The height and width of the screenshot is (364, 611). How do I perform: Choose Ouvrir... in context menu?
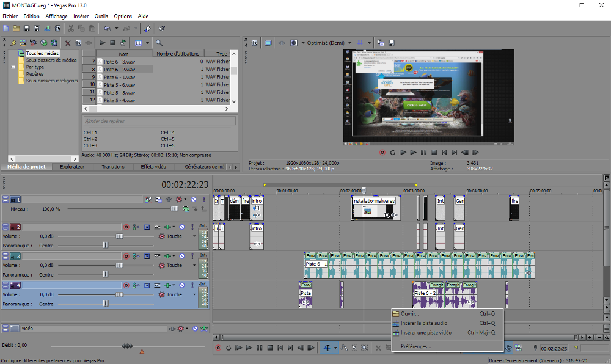447,314
